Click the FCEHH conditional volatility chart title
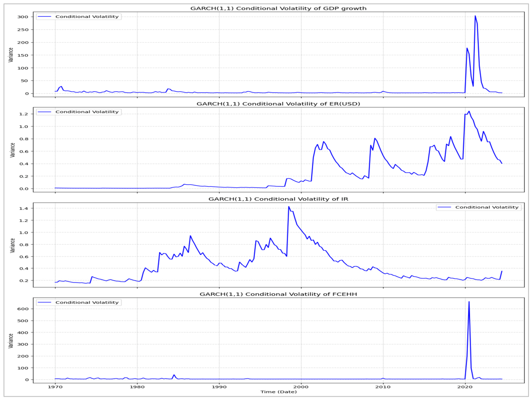 [278, 294]
